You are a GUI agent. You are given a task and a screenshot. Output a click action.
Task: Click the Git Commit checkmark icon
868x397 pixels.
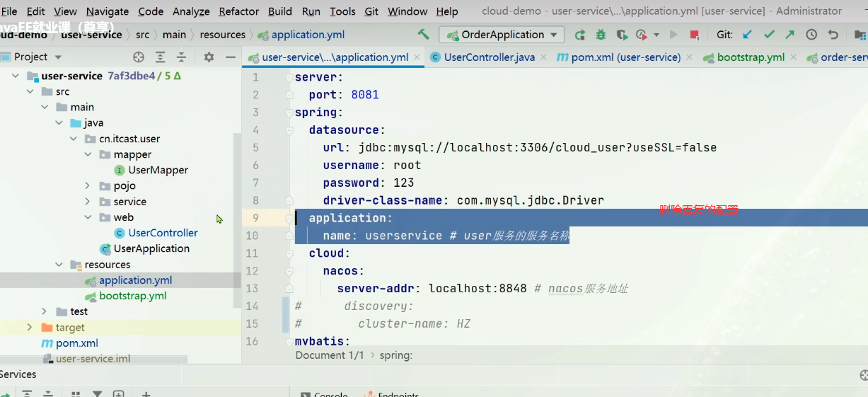(769, 35)
